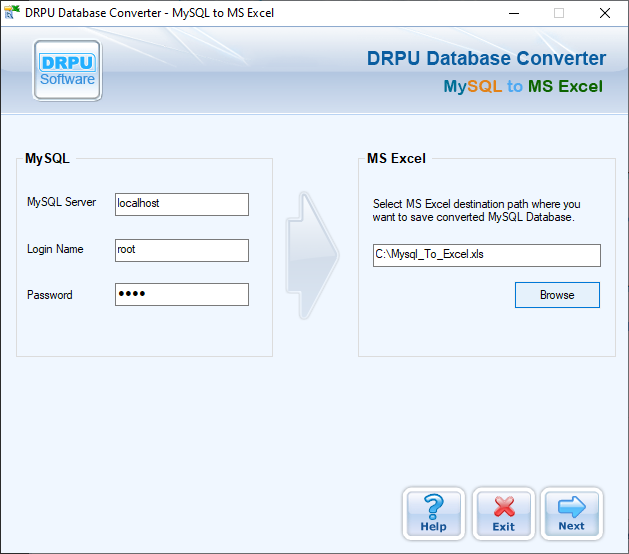
Task: Click the application icon in title bar
Action: (12, 12)
